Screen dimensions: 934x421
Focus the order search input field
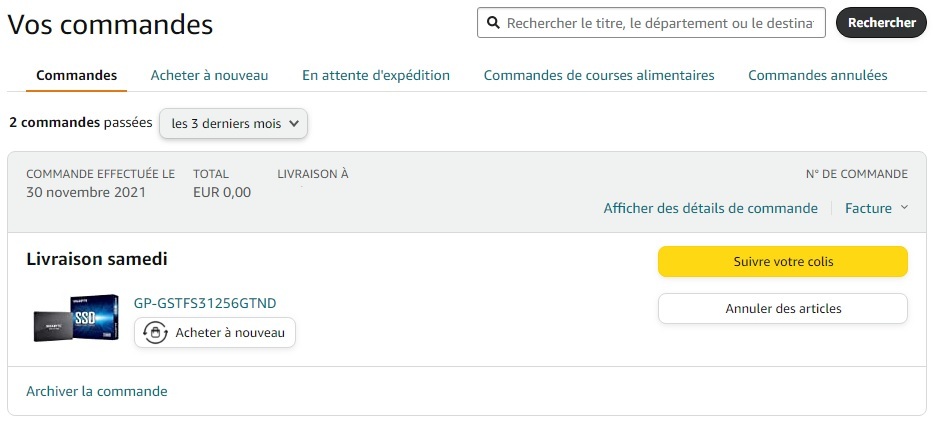(x=660, y=23)
